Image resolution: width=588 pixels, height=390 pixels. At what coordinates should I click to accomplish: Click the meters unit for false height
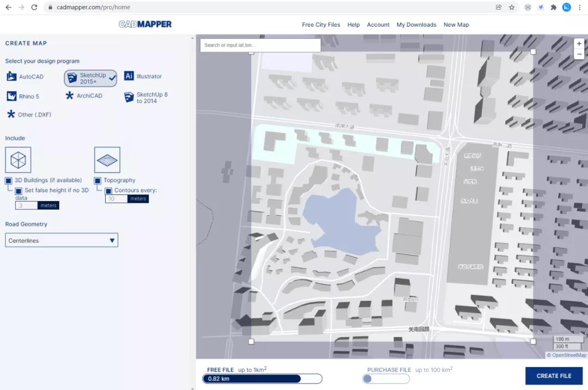pyautogui.click(x=48, y=205)
